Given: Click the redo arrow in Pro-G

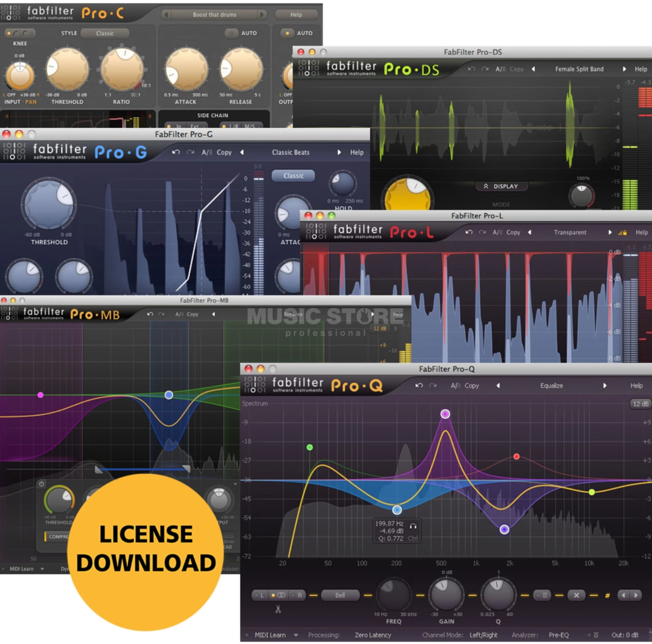Looking at the screenshot, I should [x=191, y=152].
